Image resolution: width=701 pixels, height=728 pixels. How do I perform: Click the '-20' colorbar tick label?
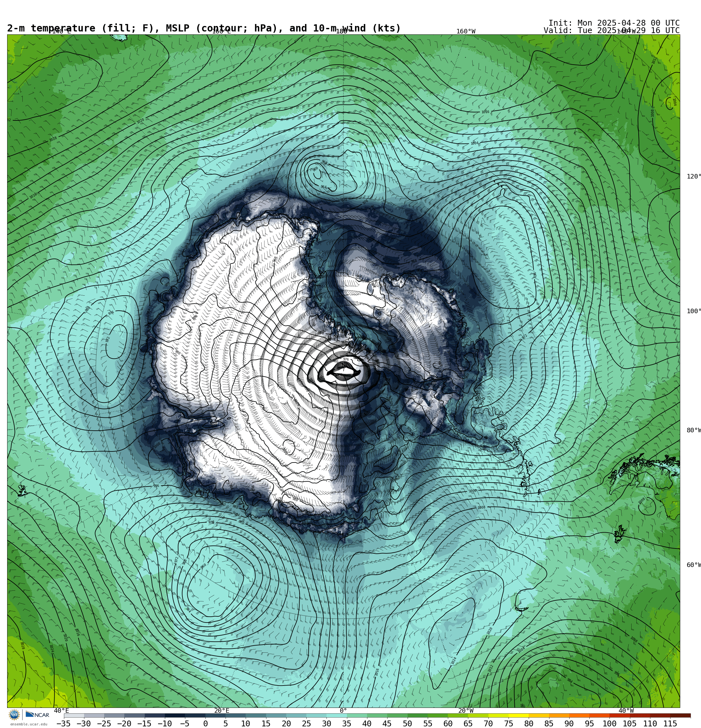[x=124, y=723]
